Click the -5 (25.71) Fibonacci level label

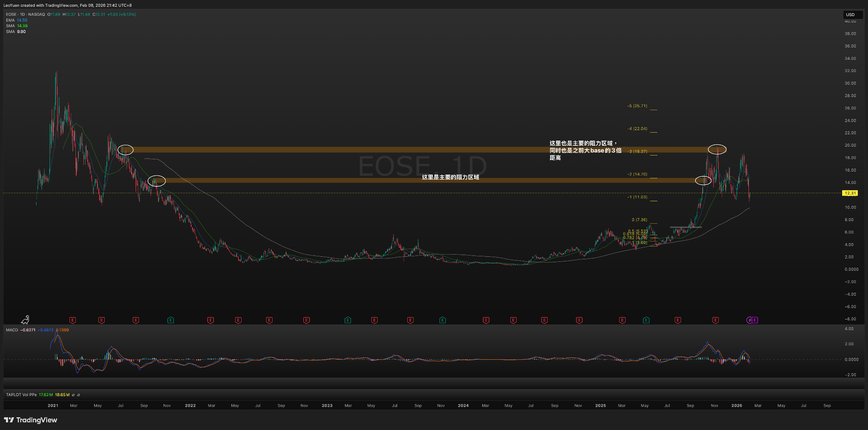pos(637,106)
